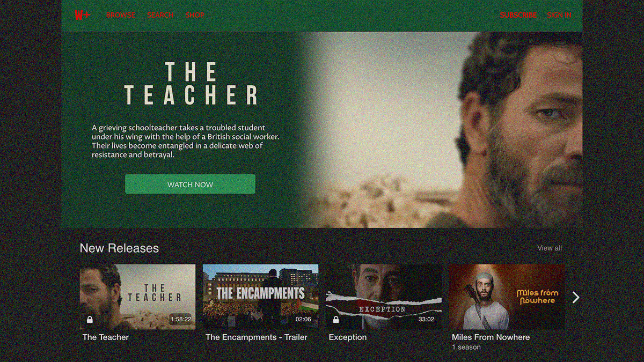The image size is (644, 362).
Task: Click 'Miles From Nowhere' title text
Action: 491,337
